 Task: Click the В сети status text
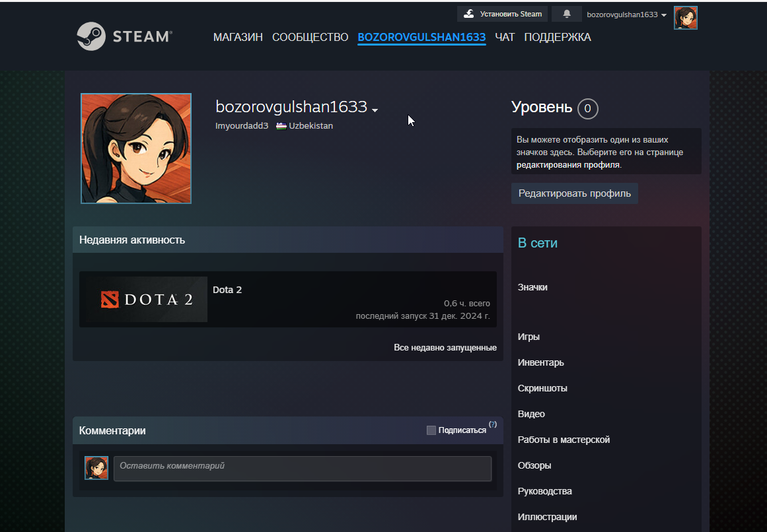(x=537, y=243)
